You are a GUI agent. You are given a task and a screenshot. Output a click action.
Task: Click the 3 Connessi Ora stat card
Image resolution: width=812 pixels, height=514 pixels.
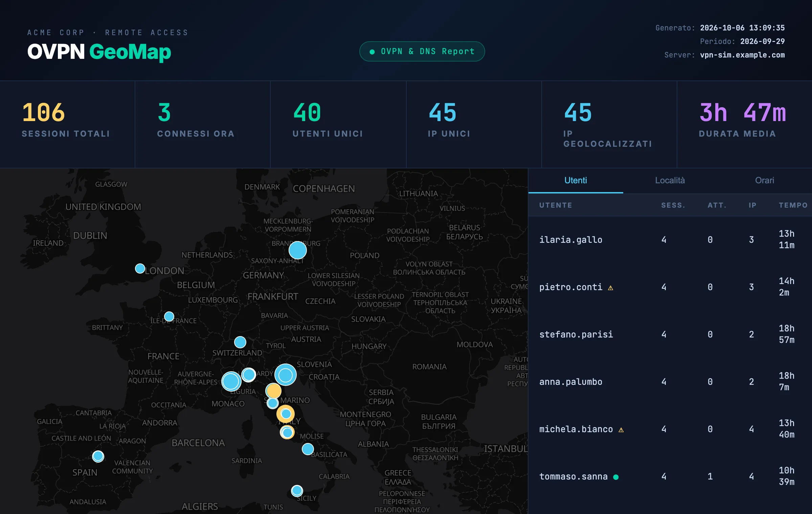[203, 124]
